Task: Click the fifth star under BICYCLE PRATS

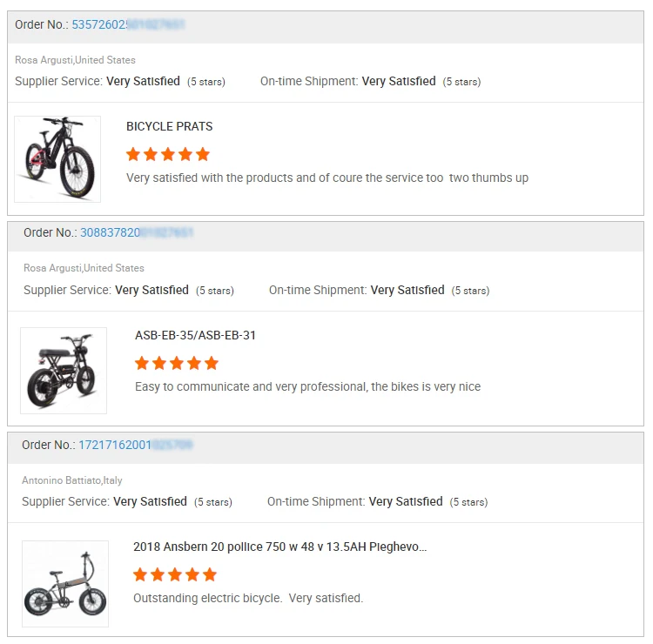Action: pyautogui.click(x=203, y=154)
